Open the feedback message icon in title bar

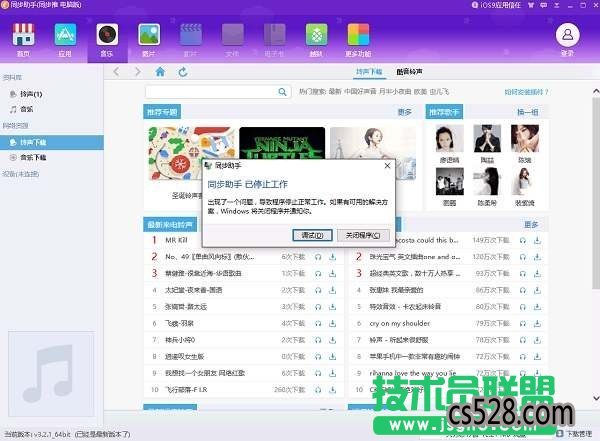[x=543, y=5]
